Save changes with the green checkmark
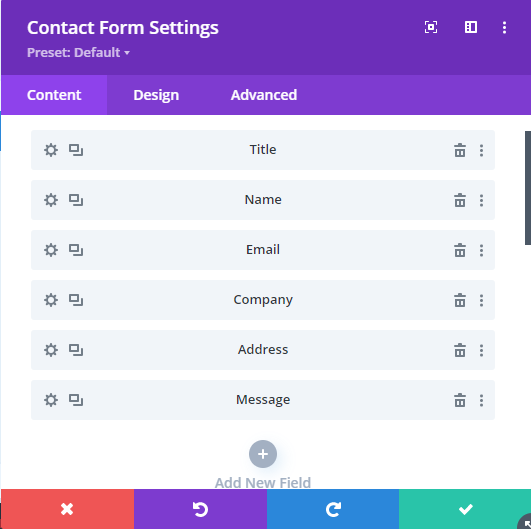 tap(465, 509)
